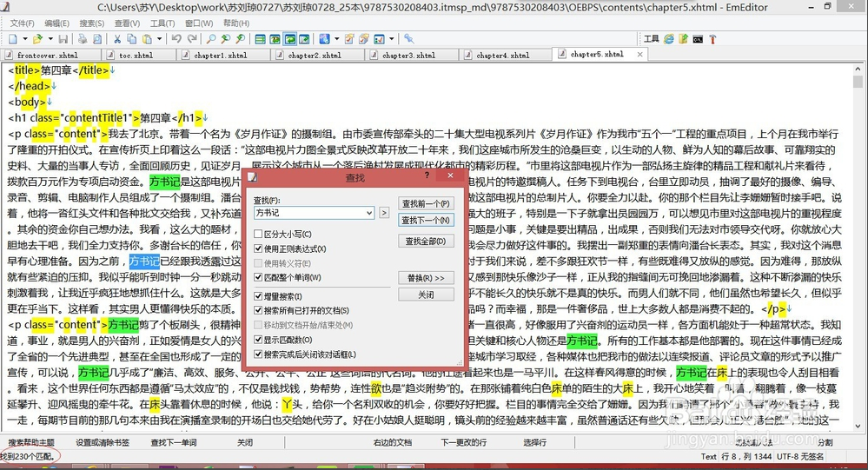Switch to chapter1.xhtml tab

[x=224, y=55]
